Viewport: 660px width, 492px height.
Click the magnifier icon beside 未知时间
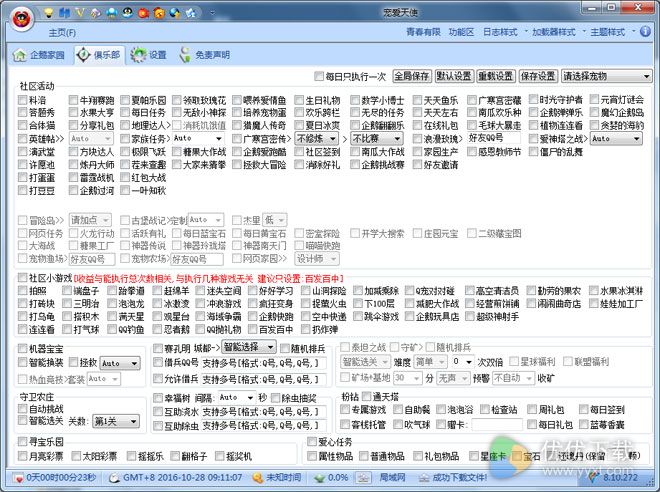(x=258, y=478)
